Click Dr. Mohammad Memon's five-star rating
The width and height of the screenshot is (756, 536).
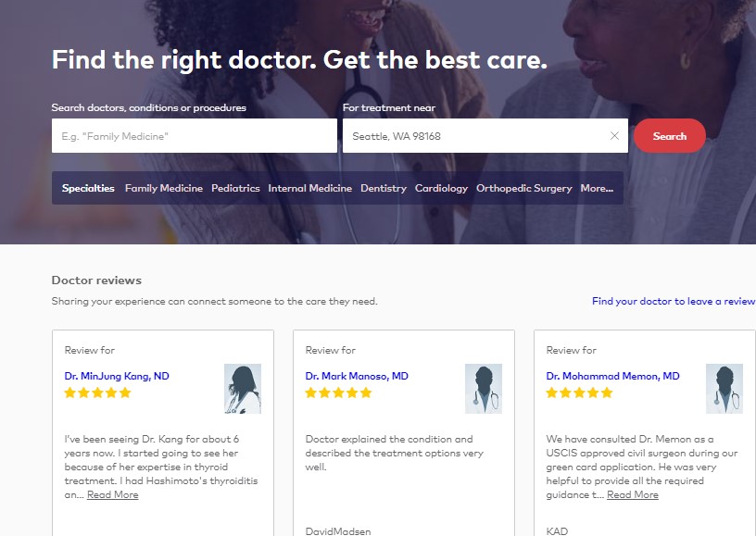pos(579,393)
